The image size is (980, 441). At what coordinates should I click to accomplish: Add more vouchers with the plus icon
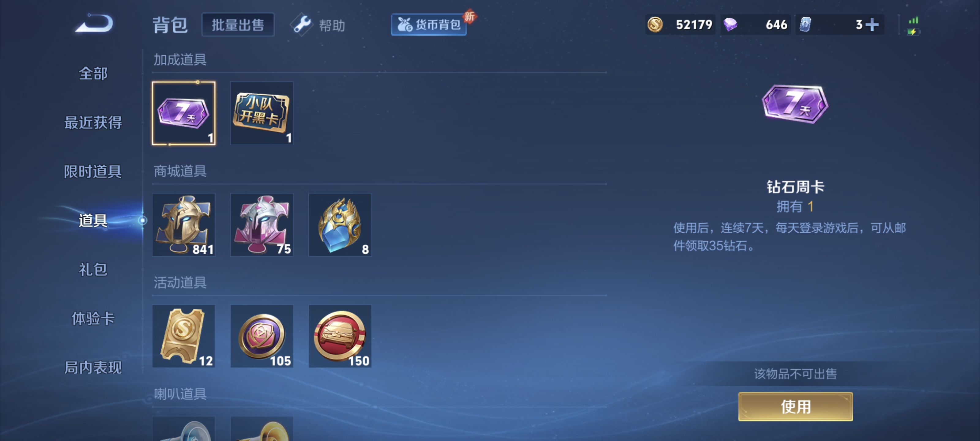tap(872, 25)
